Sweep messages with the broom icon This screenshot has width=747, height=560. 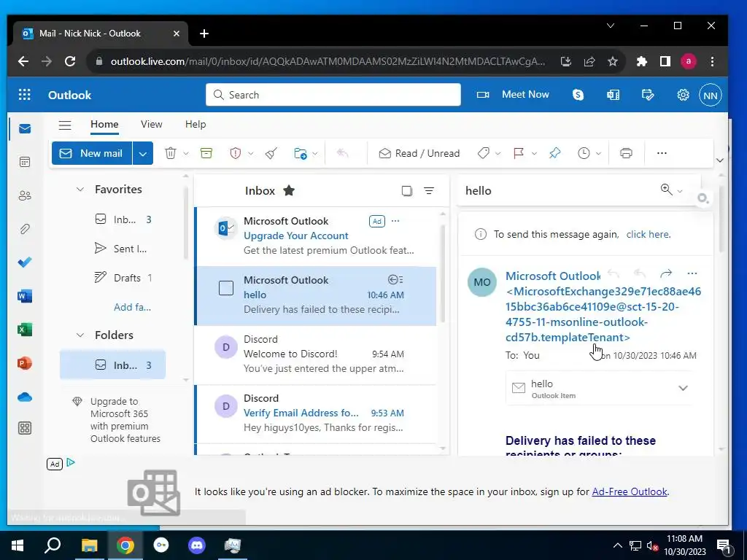[271, 153]
